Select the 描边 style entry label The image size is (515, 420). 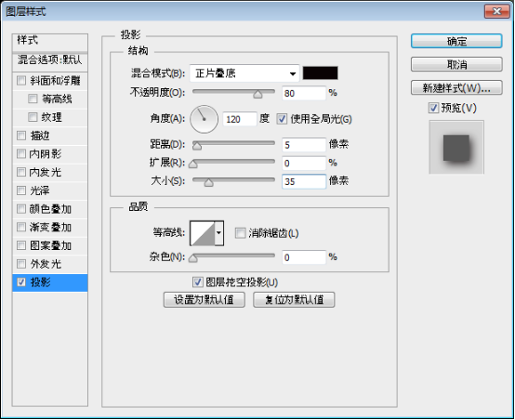(x=40, y=136)
